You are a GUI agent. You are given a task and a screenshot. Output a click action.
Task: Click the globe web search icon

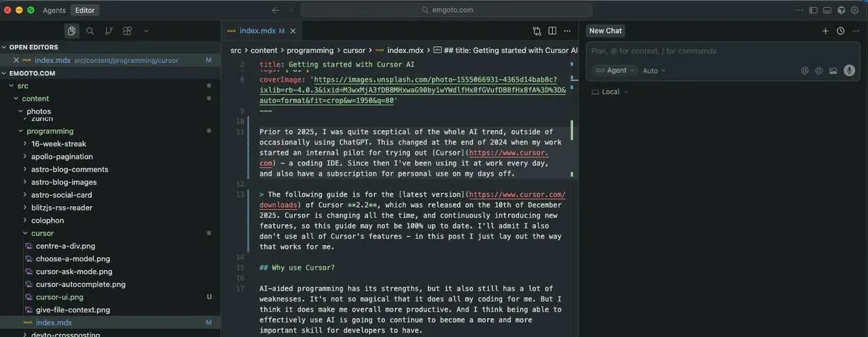pyautogui.click(x=819, y=71)
